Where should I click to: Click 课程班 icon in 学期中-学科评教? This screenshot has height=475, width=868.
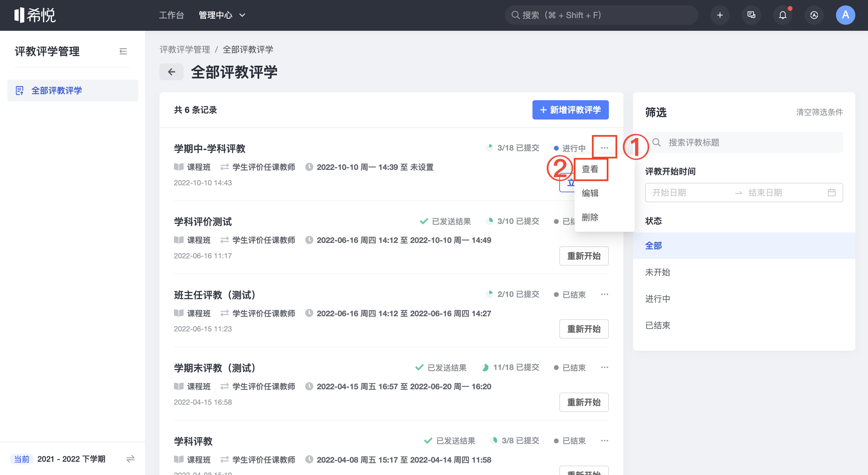(x=178, y=167)
